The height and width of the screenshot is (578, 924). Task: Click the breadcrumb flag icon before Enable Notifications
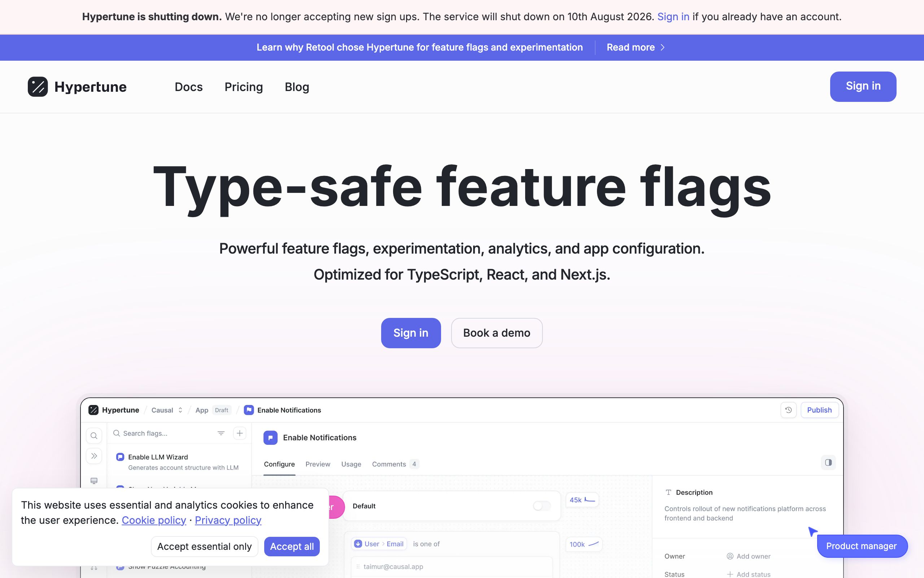(249, 410)
